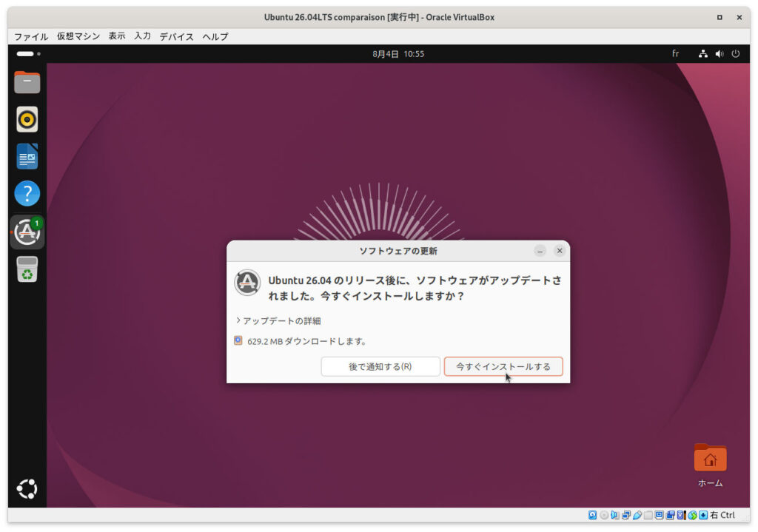Click 今すぐインストールする button

503,367
